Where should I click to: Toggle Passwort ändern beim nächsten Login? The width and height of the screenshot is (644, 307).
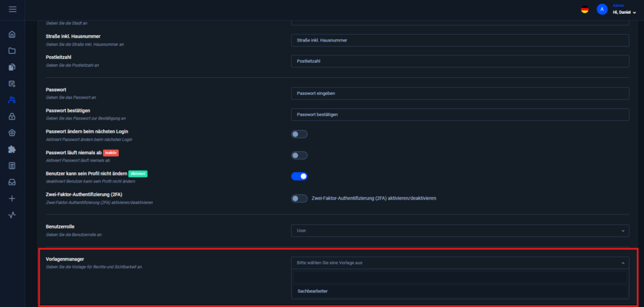299,134
